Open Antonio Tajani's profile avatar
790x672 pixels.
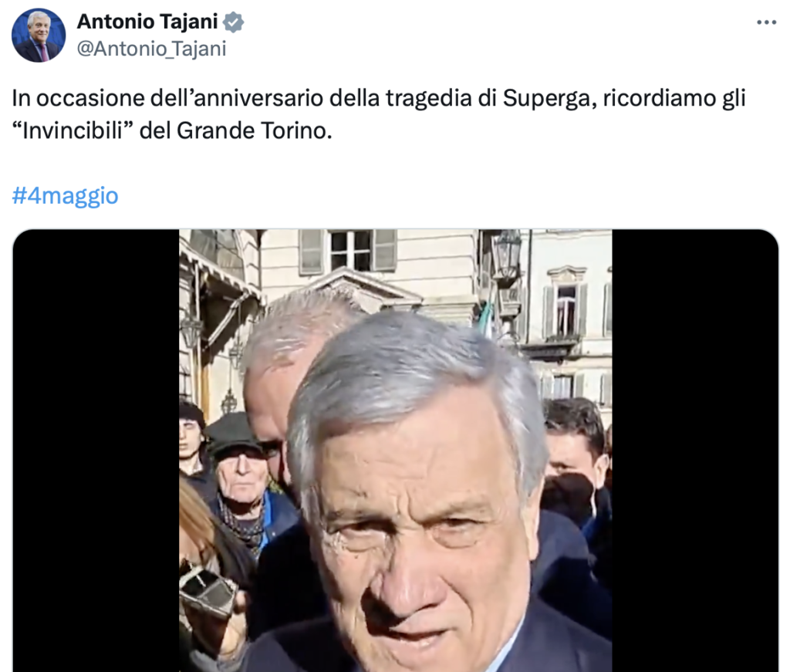39,35
